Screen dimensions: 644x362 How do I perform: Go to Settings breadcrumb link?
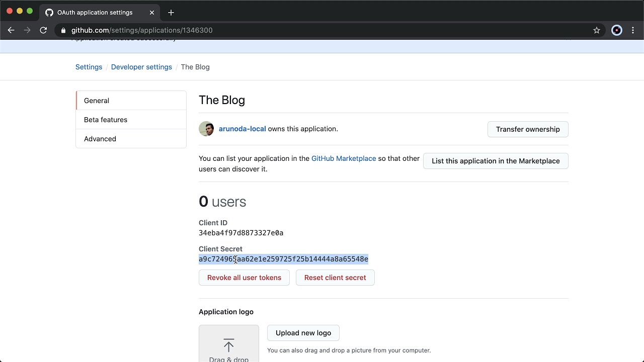click(x=89, y=67)
